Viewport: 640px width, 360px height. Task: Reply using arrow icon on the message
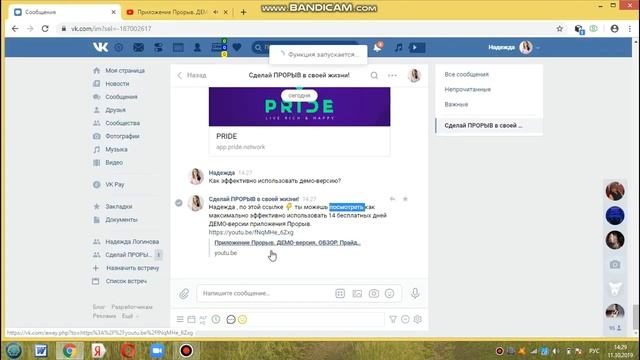pyautogui.click(x=392, y=199)
